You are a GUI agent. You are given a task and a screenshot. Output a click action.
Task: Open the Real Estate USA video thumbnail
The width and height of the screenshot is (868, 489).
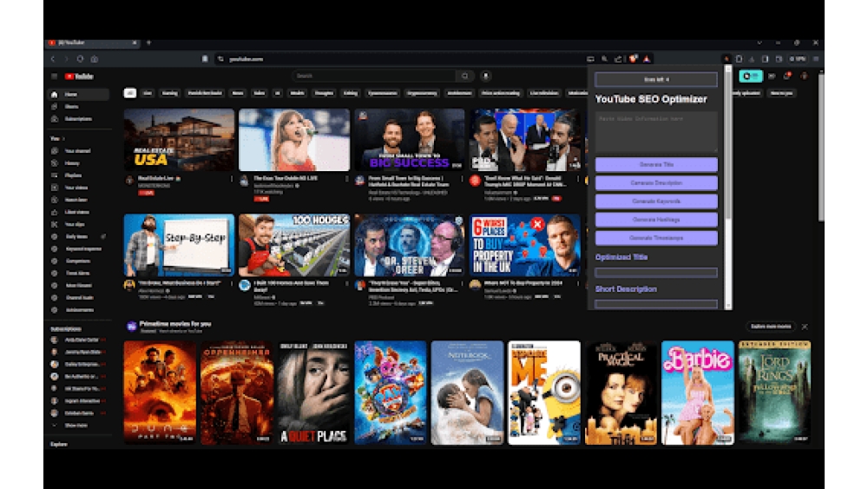(x=179, y=140)
